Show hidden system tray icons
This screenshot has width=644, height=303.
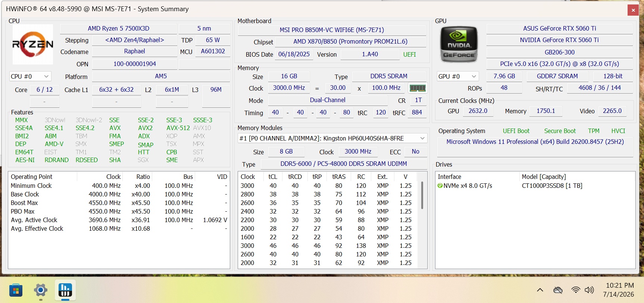click(x=540, y=290)
